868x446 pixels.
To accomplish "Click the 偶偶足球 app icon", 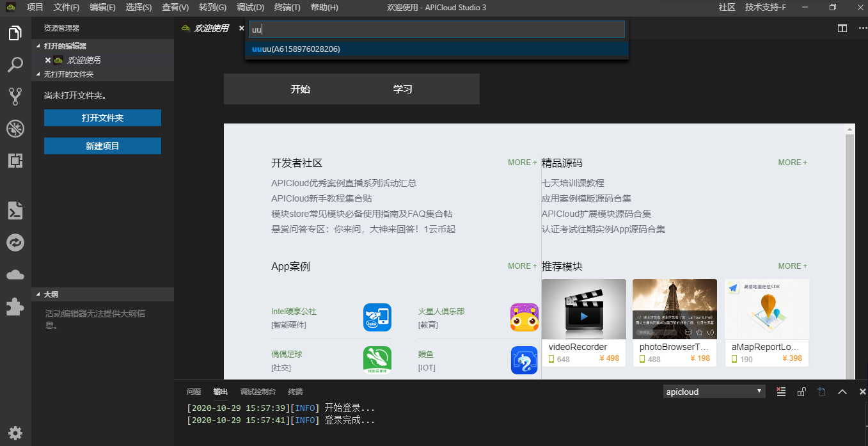I will coord(377,360).
